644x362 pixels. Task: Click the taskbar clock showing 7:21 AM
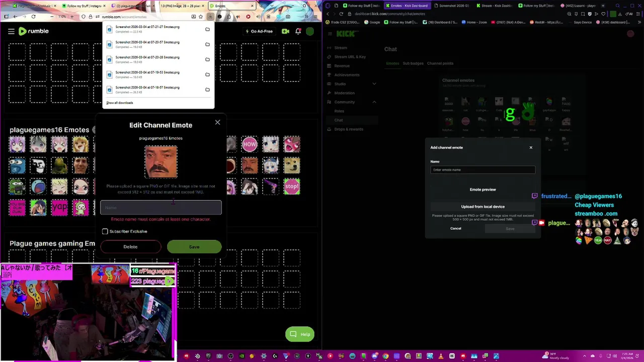(627, 356)
